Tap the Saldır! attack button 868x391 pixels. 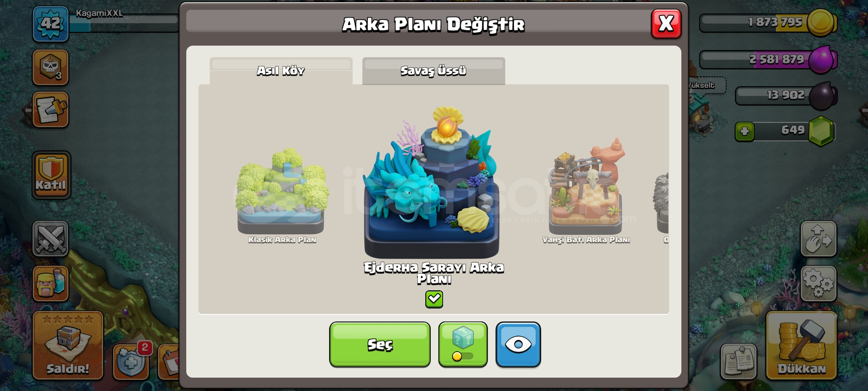68,345
